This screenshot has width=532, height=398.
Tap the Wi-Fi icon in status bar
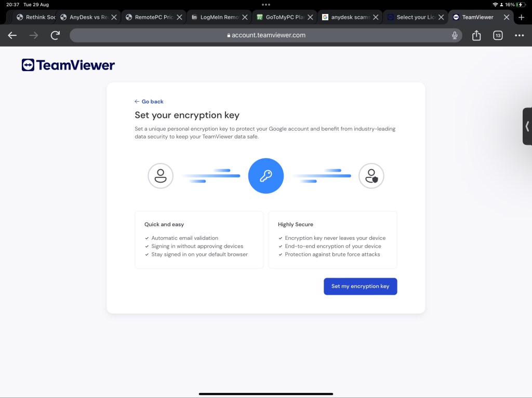pos(495,5)
